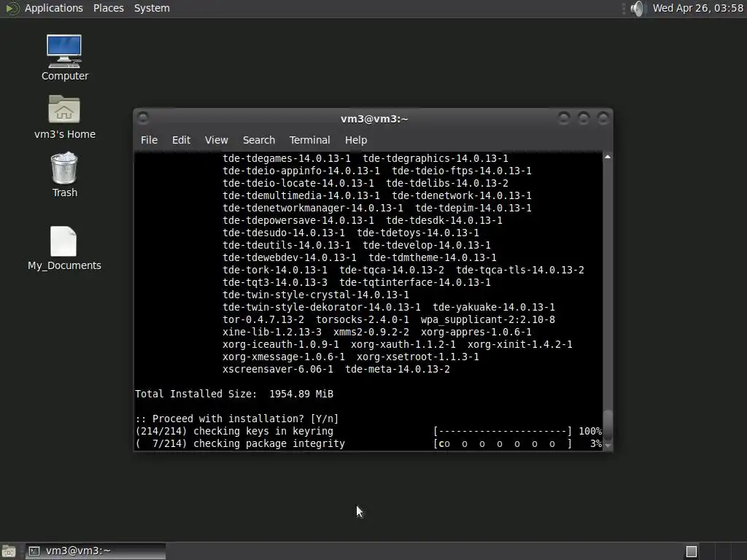Viewport: 747px width, 560px height.
Task: Open the terminal View menu
Action: click(216, 140)
